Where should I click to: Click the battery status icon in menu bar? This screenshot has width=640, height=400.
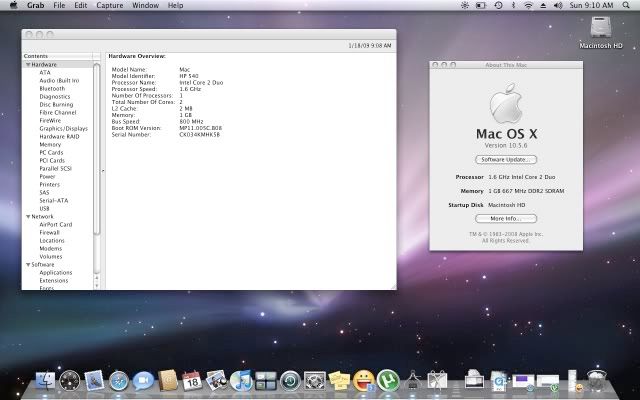tap(481, 5)
